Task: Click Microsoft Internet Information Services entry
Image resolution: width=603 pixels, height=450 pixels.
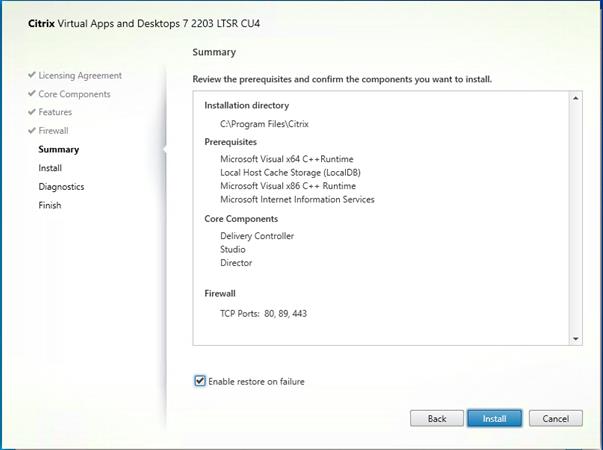Action: coord(297,199)
